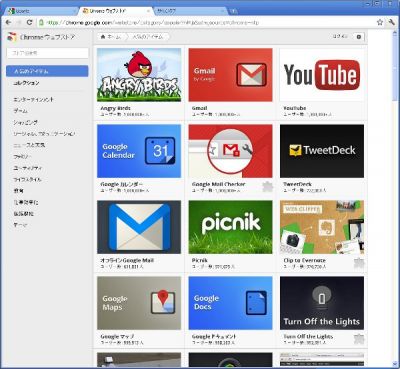Screen dimensions: 400x369
Task: Click the browser address bar URL
Action: coord(152,23)
